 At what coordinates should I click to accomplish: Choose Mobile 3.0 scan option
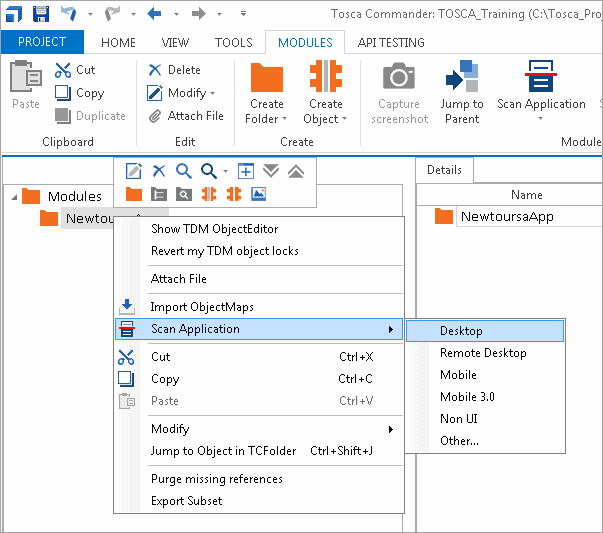pos(485,396)
